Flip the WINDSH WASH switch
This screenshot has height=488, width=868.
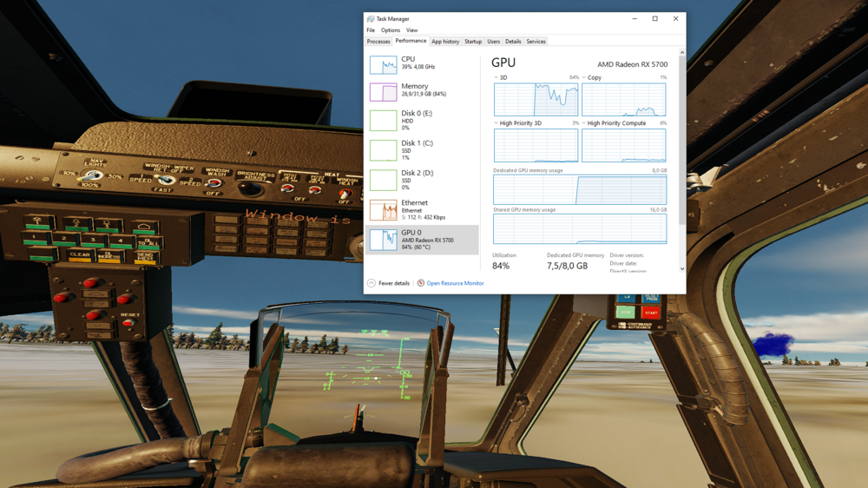pyautogui.click(x=214, y=183)
